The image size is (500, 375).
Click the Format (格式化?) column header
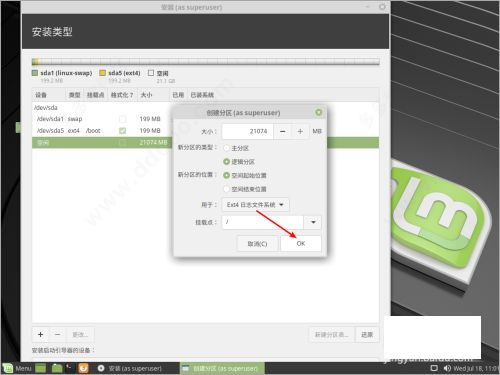click(x=122, y=95)
